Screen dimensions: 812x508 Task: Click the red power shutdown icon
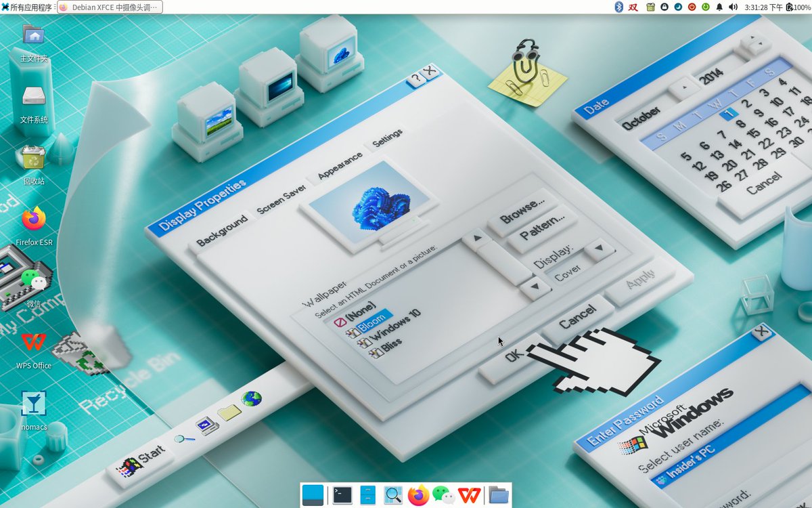pyautogui.click(x=692, y=7)
